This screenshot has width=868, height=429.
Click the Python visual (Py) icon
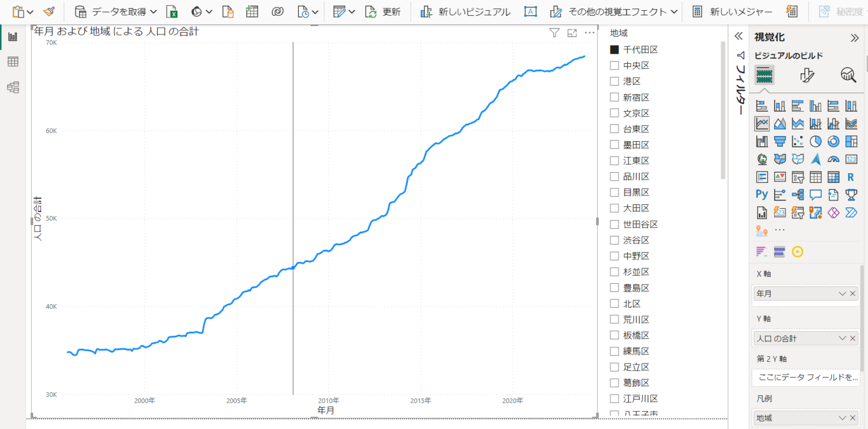762,195
